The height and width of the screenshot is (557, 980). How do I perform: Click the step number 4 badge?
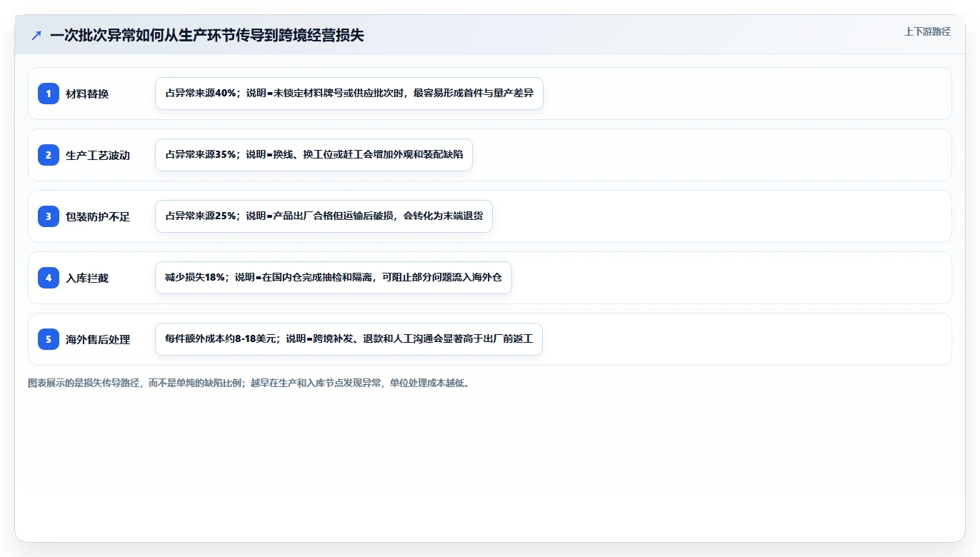[49, 278]
